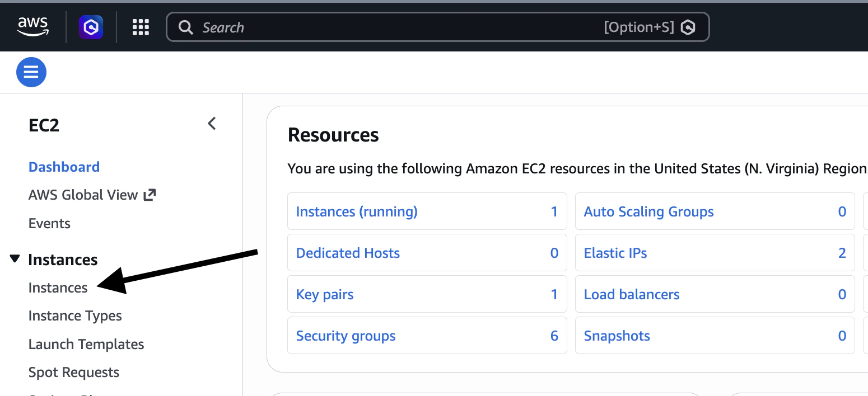The image size is (868, 396).
Task: Open Launch Templates in sidebar
Action: [86, 344]
